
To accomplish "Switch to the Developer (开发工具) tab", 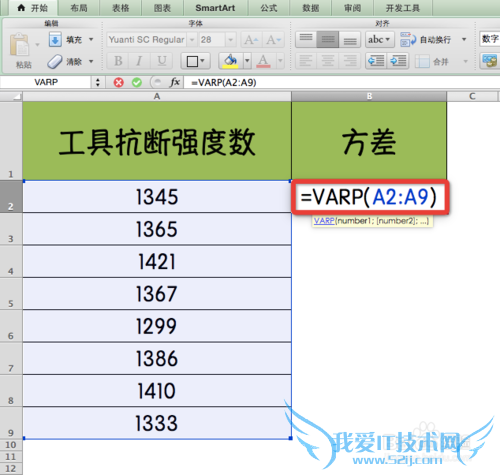I will pyautogui.click(x=403, y=8).
